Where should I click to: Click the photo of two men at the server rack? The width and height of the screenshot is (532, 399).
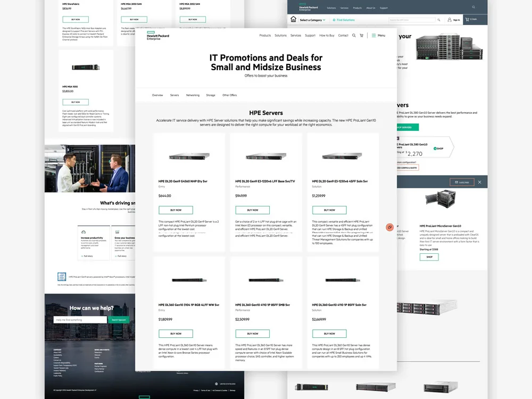(x=90, y=169)
